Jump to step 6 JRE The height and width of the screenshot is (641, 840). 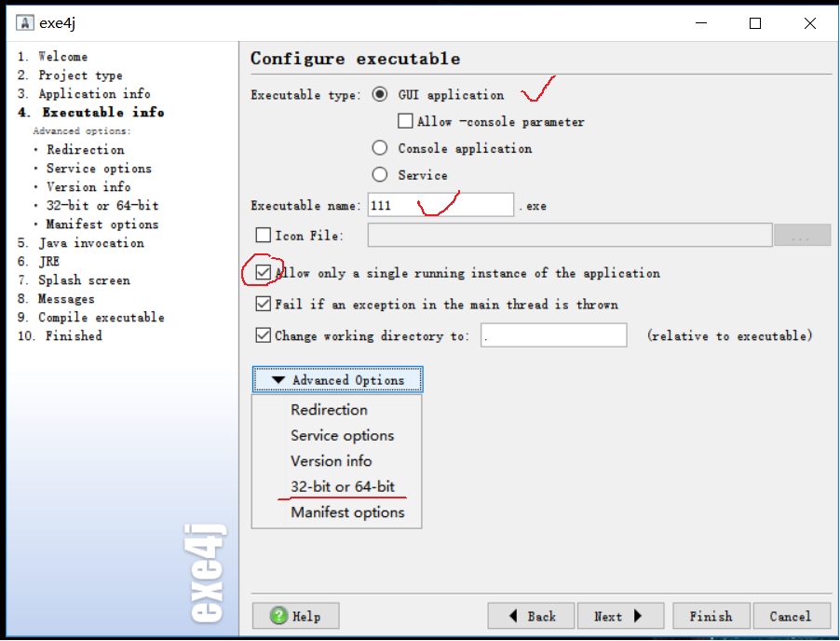coord(38,261)
